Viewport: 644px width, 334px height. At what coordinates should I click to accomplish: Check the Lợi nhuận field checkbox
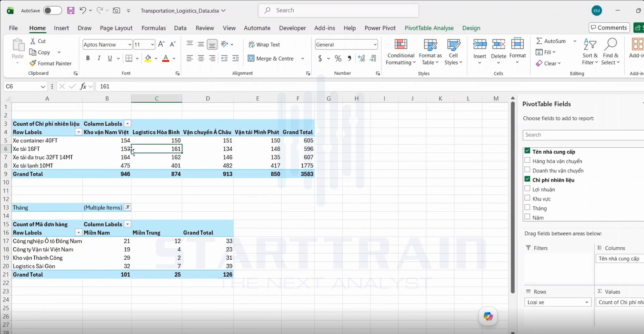coord(527,189)
